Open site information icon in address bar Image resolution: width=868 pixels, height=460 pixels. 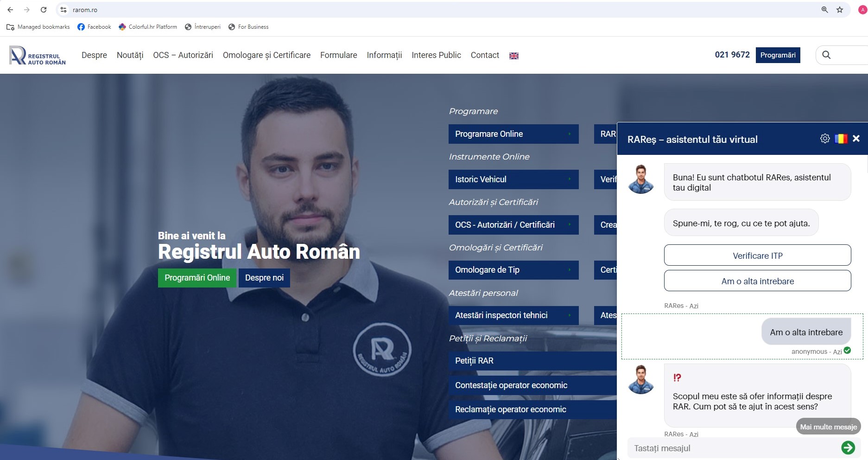click(63, 10)
